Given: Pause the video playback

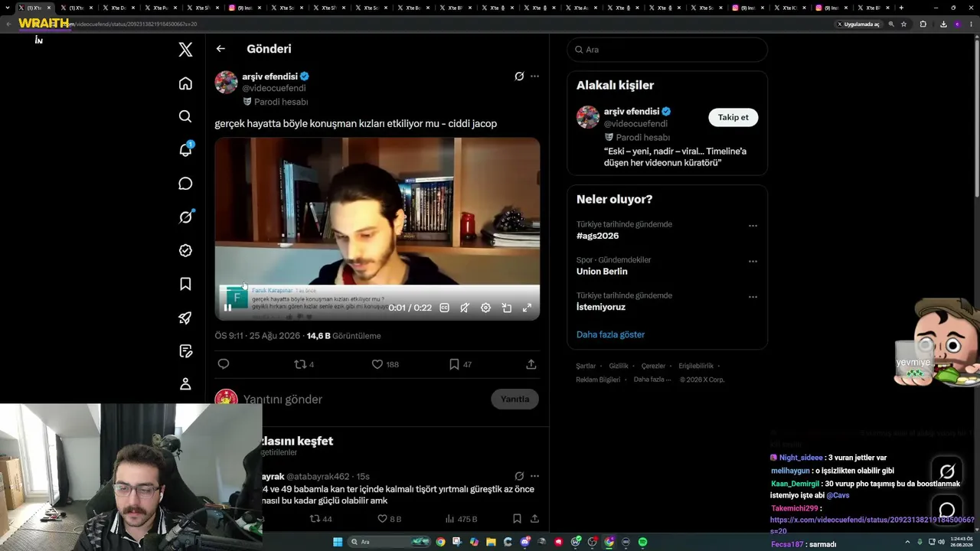Looking at the screenshot, I should click(228, 308).
